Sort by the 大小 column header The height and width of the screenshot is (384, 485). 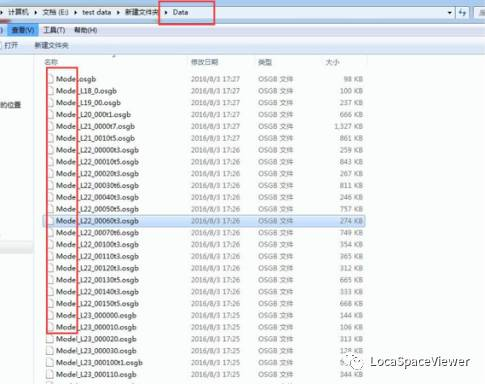click(x=332, y=62)
